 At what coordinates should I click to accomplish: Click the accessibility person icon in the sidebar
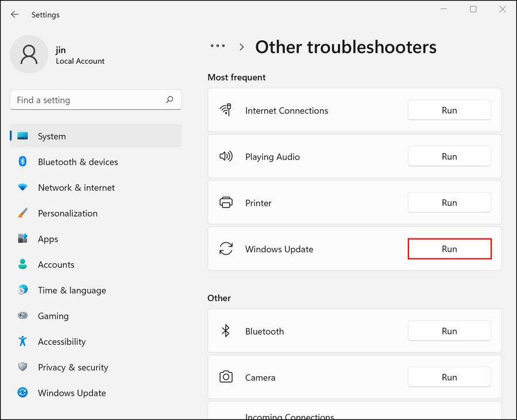pos(23,342)
